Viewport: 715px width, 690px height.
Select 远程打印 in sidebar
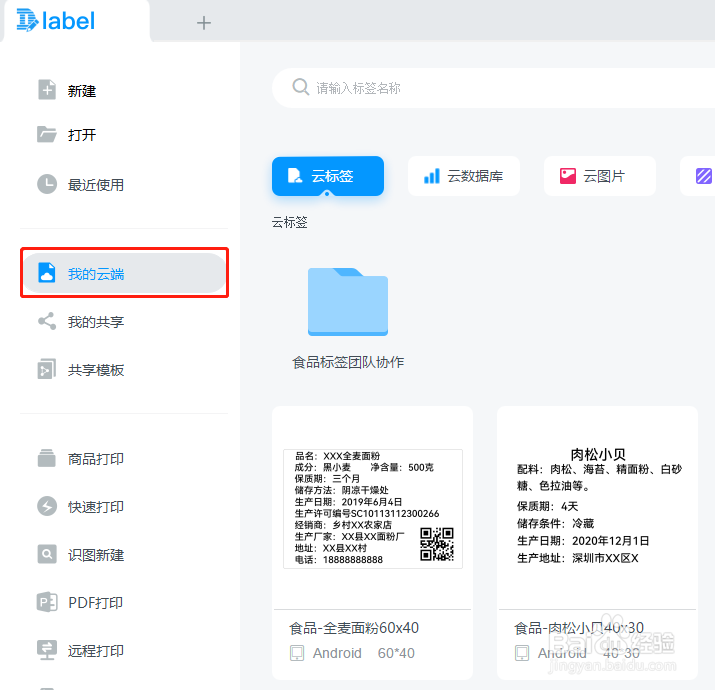[96, 651]
